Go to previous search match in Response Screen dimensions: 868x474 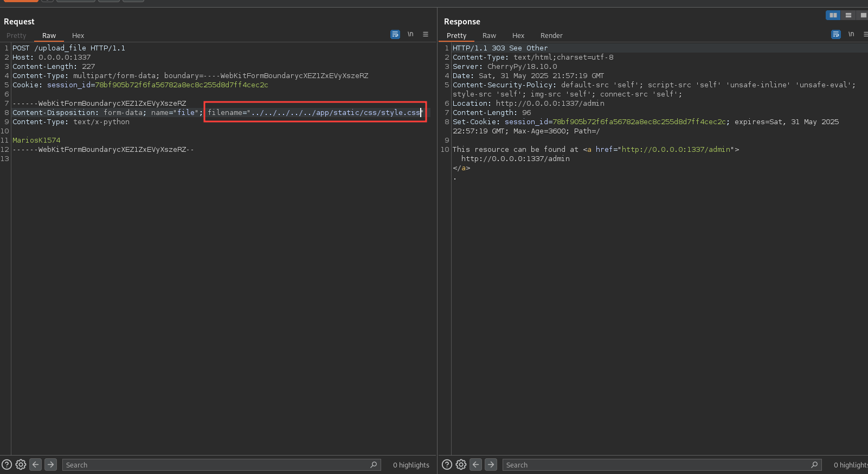point(476,465)
